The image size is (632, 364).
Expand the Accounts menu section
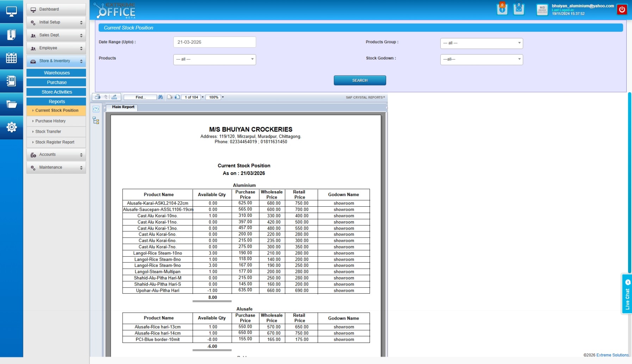(56, 155)
